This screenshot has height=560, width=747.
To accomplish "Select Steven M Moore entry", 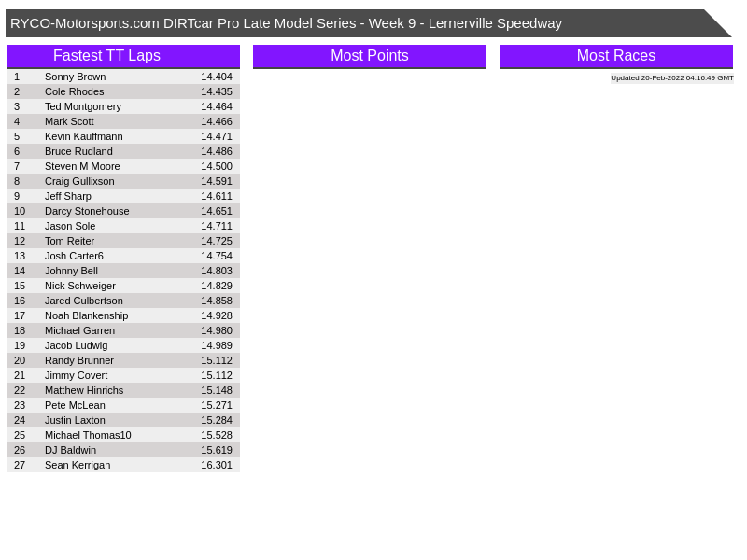I will 82,166.
